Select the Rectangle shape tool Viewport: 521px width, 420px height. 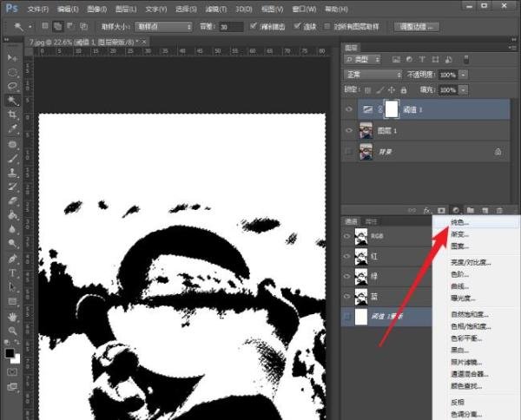click(x=12, y=301)
